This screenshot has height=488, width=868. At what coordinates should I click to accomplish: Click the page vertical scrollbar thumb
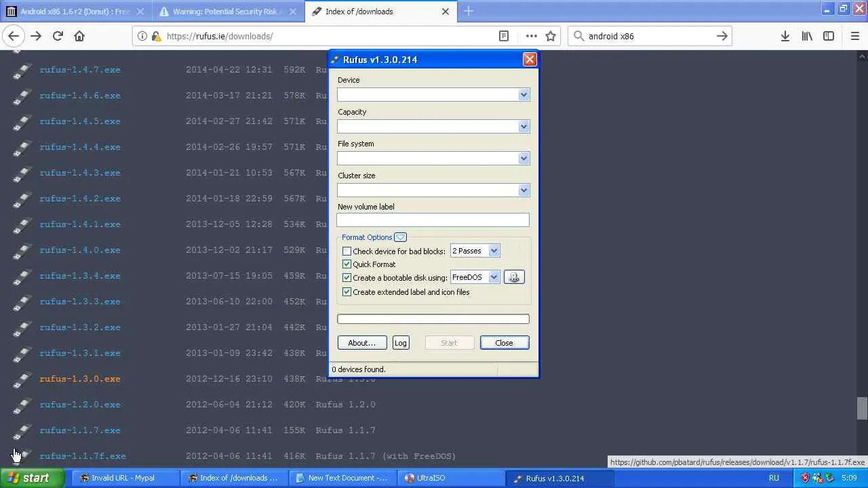861,409
